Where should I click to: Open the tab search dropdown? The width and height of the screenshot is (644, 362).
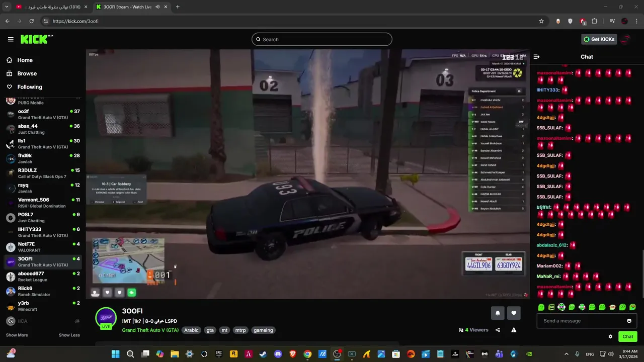(7, 7)
